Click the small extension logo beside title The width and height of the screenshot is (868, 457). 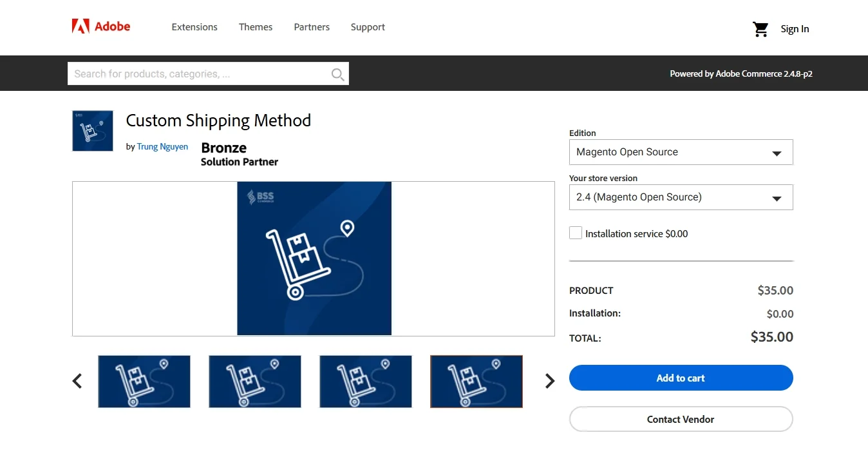93,131
